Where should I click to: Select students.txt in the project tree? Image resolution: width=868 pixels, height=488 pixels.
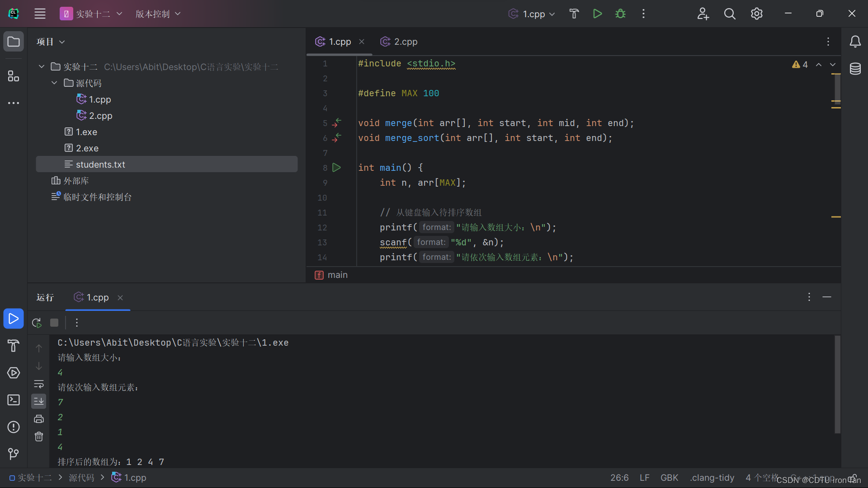coord(100,164)
